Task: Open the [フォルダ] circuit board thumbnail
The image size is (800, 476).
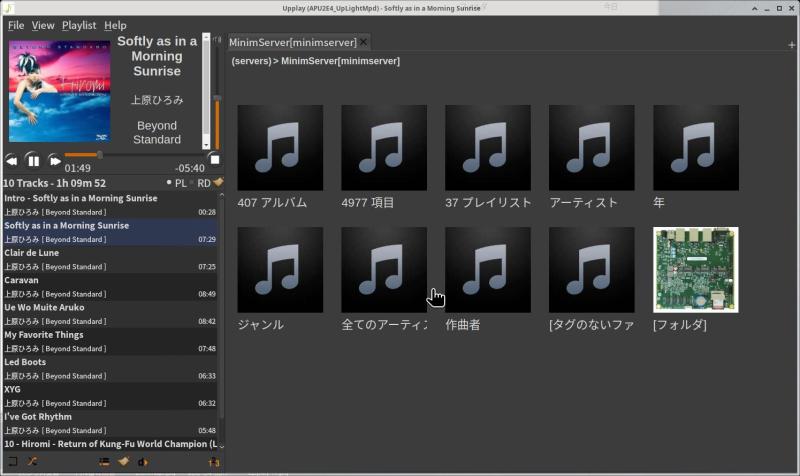Action: [x=696, y=270]
